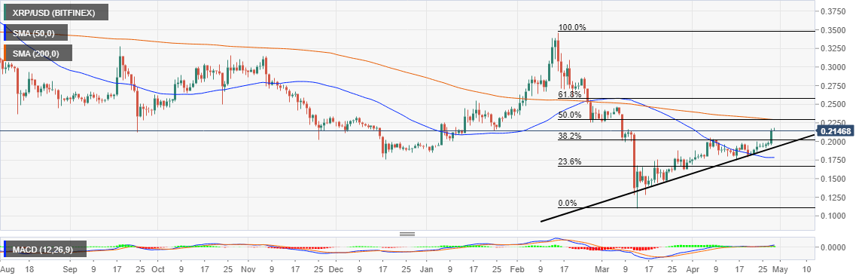Click the 0.2750 price axis value
This screenshot has height=279, width=868.
point(834,86)
